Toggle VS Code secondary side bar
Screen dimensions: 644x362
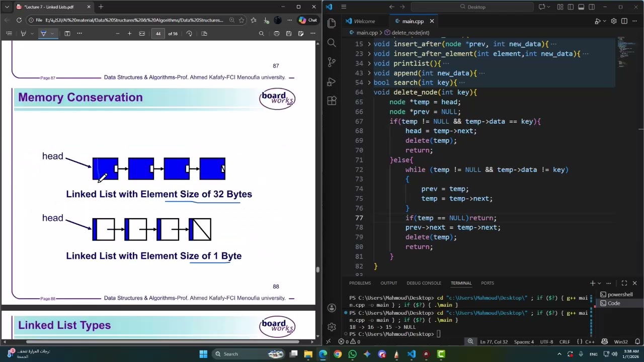(x=592, y=7)
